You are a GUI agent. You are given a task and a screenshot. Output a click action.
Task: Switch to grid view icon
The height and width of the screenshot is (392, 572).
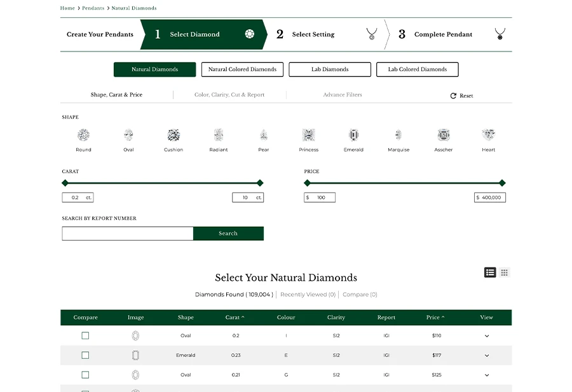pyautogui.click(x=505, y=273)
